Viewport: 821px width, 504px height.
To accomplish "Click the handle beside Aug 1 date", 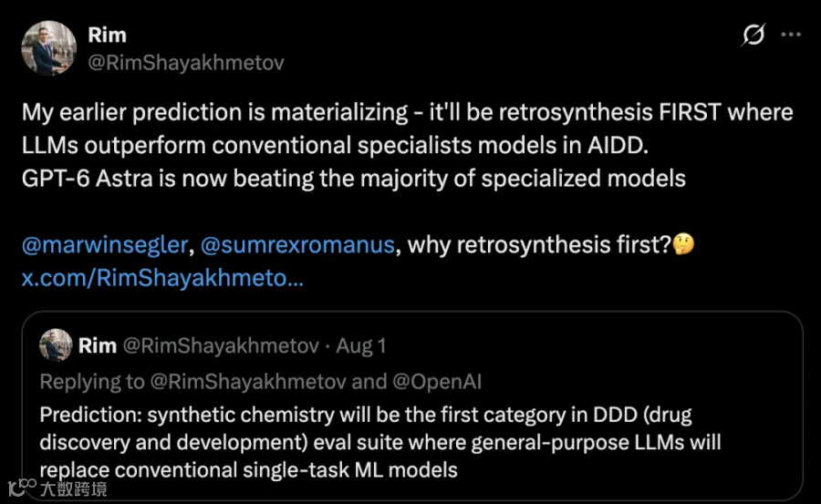I will pos(221,346).
